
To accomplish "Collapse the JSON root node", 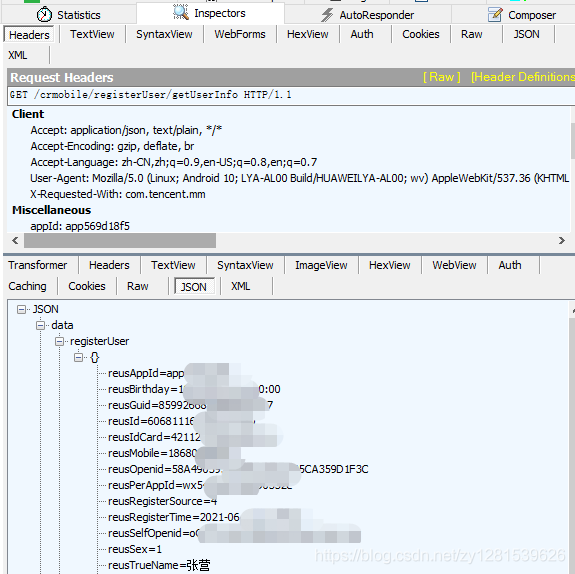I will [21, 310].
